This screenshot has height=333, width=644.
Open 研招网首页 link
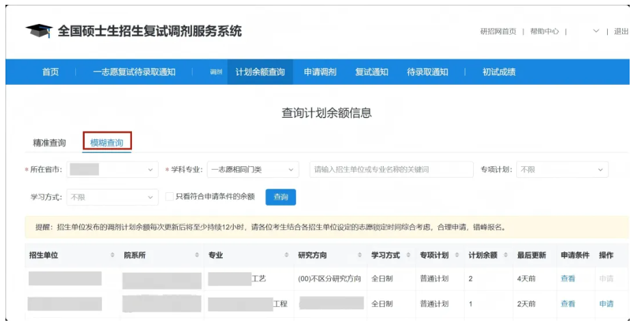[498, 31]
